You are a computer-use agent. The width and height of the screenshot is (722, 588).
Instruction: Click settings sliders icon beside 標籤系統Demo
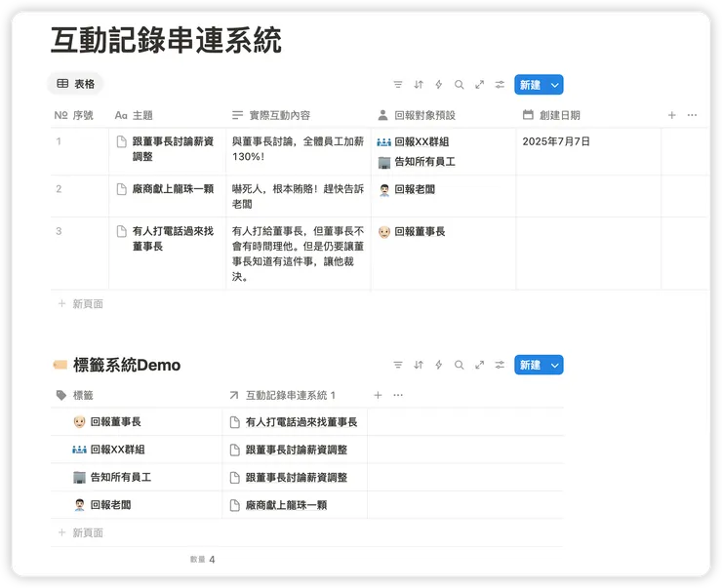[500, 365]
